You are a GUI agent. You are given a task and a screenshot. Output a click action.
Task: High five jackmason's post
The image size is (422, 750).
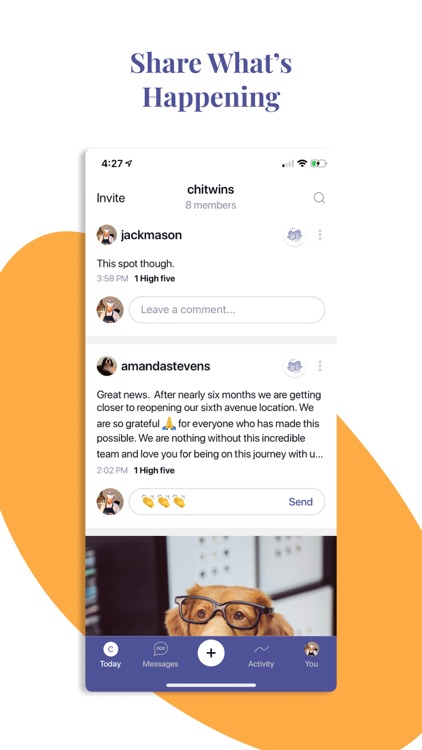click(x=294, y=235)
